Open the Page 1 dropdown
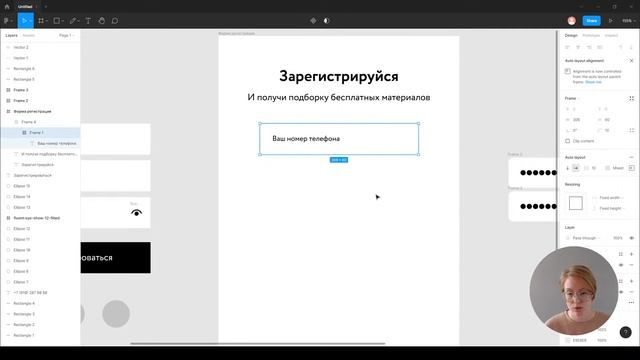The image size is (640, 360). click(67, 36)
